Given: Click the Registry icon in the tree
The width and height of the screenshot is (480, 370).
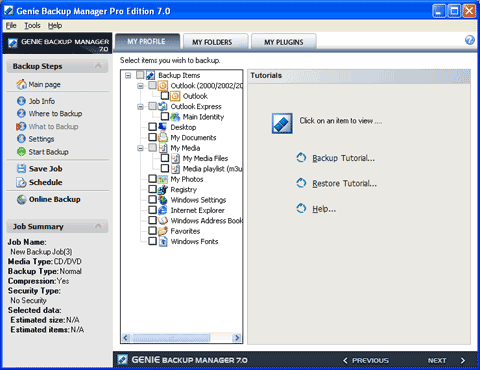Looking at the screenshot, I should [163, 189].
